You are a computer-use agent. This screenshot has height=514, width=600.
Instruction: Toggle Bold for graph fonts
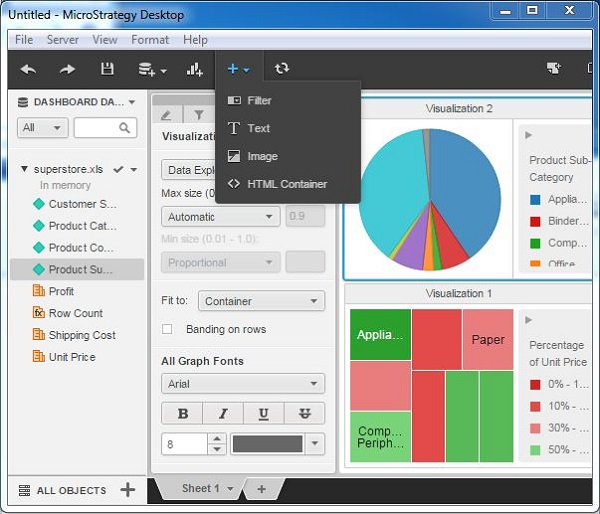(182, 414)
